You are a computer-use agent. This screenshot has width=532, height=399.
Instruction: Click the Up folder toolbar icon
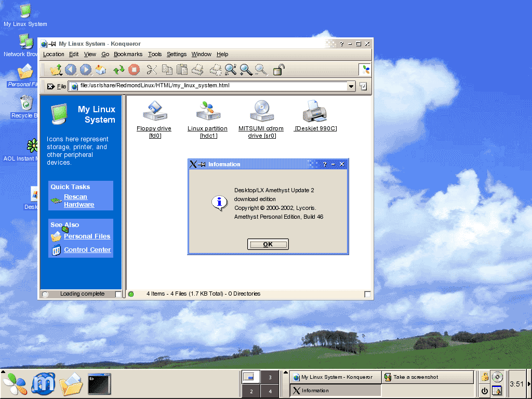(x=56, y=70)
